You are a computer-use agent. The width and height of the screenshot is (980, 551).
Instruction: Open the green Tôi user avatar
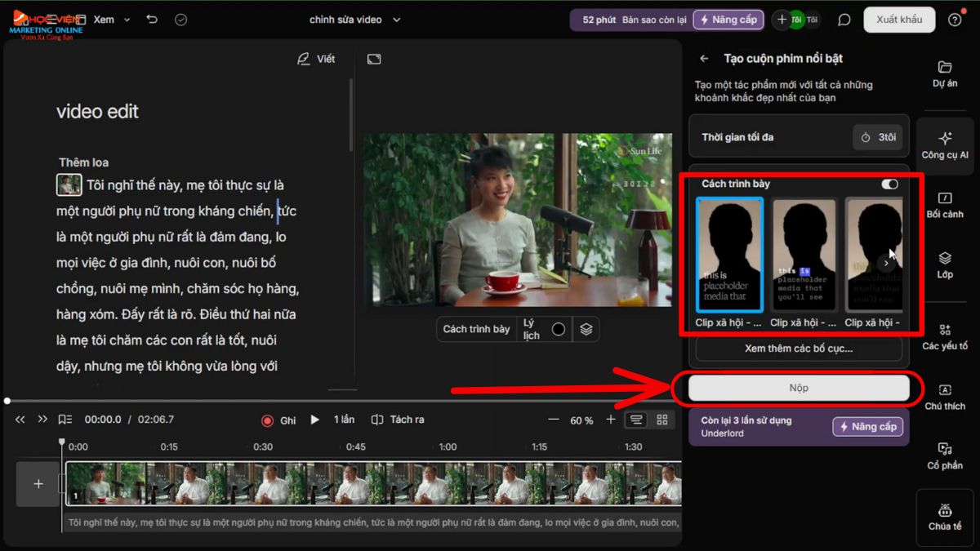pyautogui.click(x=796, y=20)
